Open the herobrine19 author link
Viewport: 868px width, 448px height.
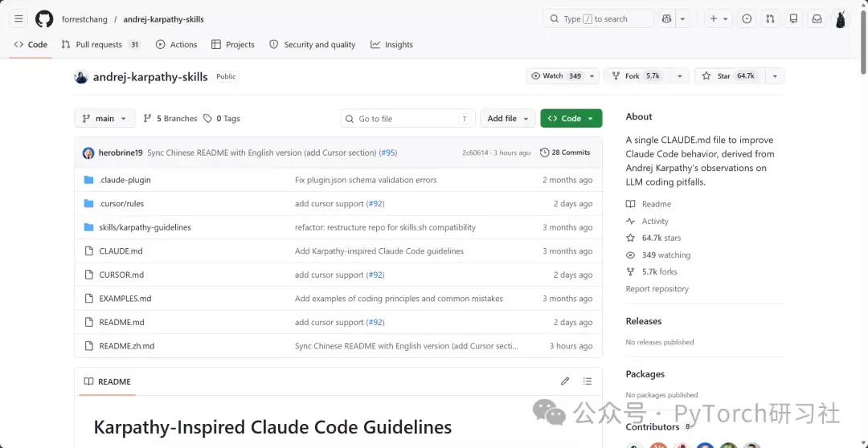pyautogui.click(x=121, y=153)
